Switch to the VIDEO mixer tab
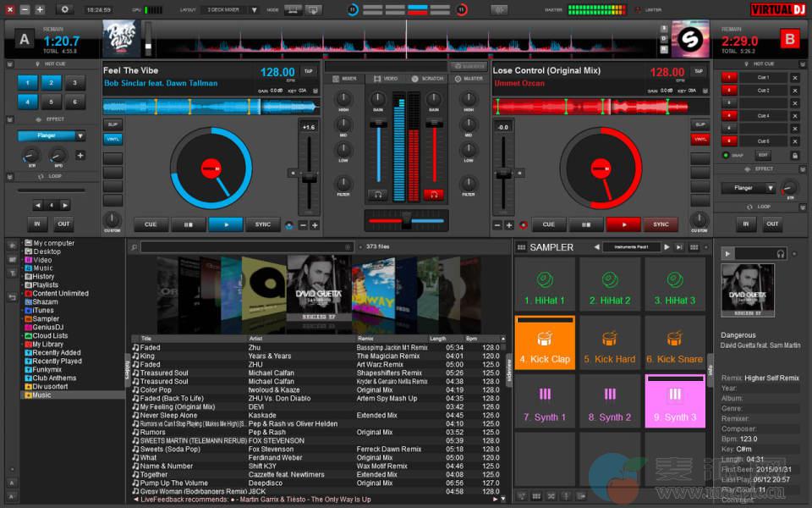 (x=385, y=79)
